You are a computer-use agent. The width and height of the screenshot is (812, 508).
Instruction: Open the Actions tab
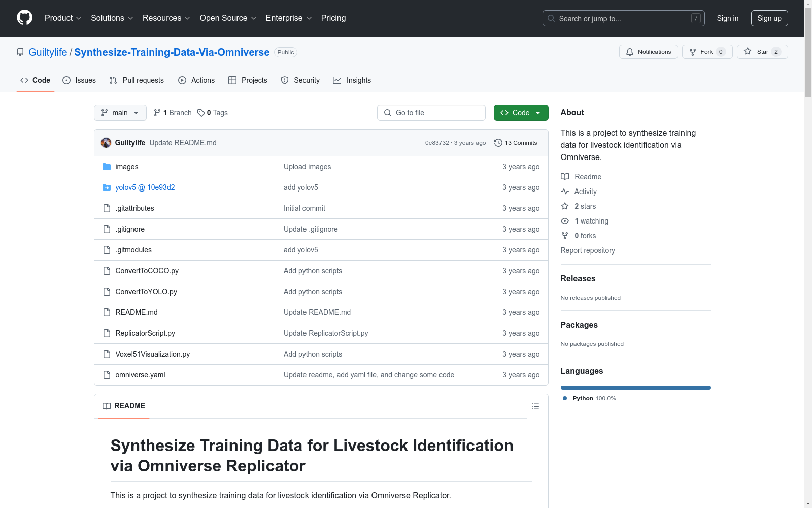tap(196, 80)
